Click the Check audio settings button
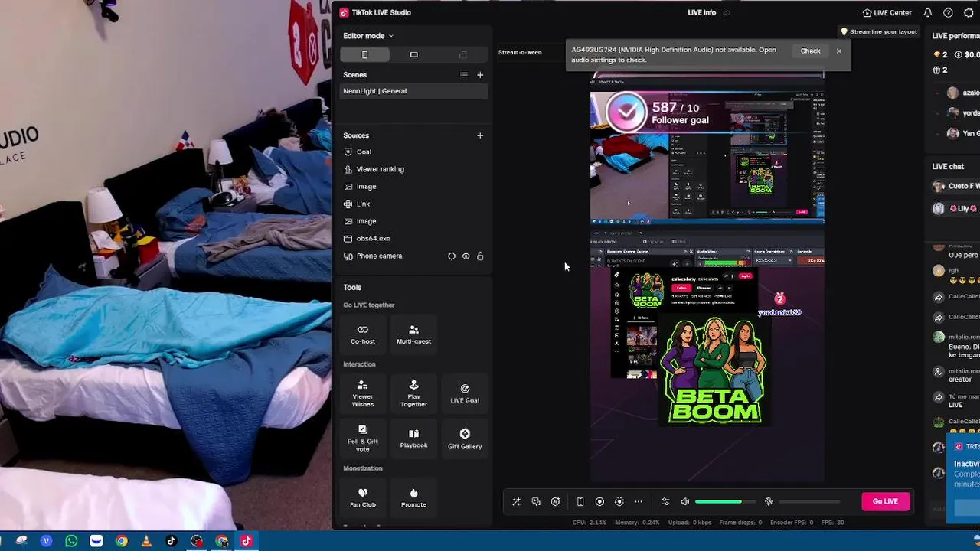The image size is (980, 551). tap(810, 51)
